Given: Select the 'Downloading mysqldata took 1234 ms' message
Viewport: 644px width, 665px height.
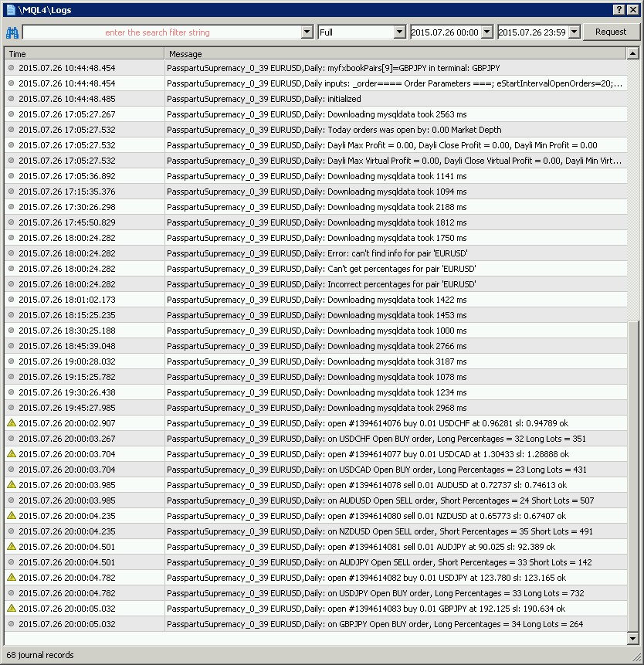Looking at the screenshot, I should tap(317, 392).
